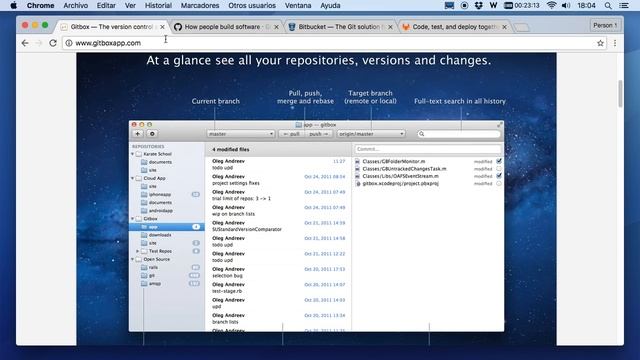Screen dimensions: 640x360
Task: Click the add repository plus button
Action: (x=138, y=134)
